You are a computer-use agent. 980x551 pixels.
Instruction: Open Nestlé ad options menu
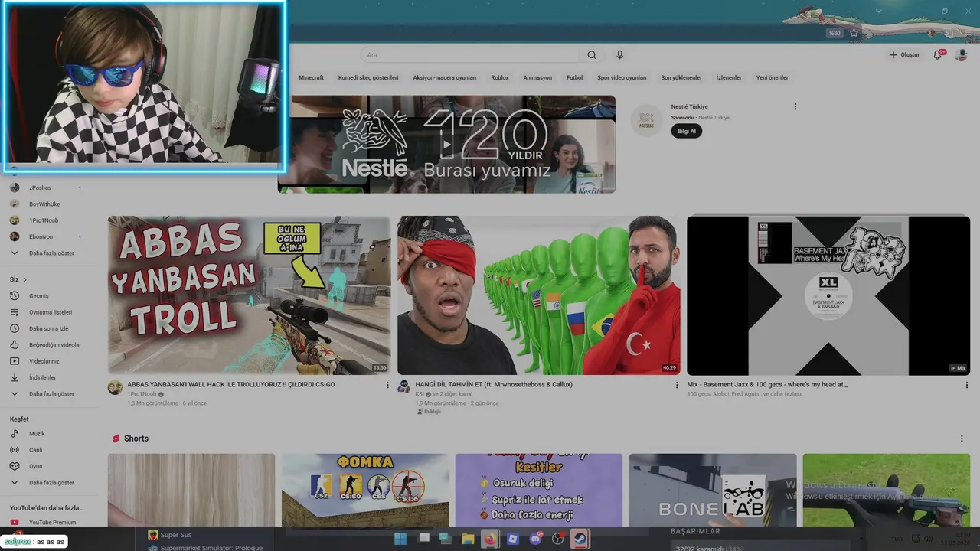pyautogui.click(x=795, y=106)
